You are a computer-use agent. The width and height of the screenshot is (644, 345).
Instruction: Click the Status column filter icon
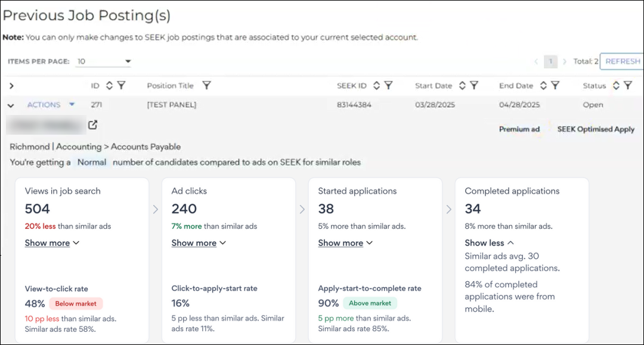(627, 86)
